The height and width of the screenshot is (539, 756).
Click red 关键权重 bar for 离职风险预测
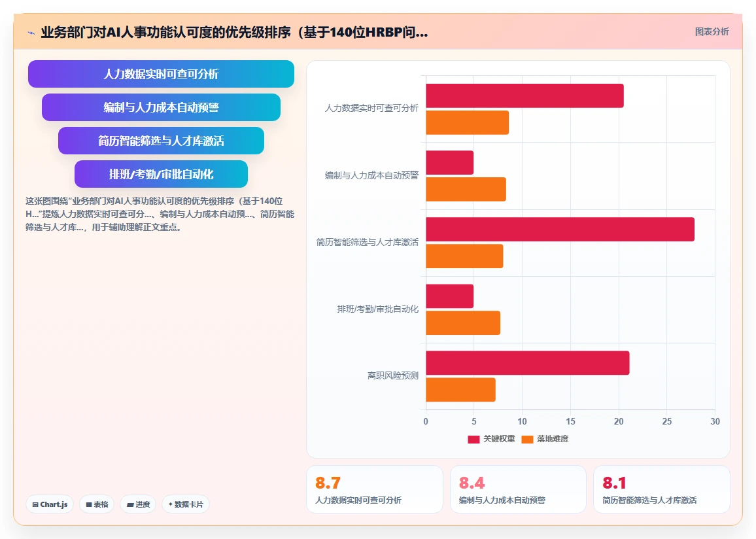(x=528, y=363)
